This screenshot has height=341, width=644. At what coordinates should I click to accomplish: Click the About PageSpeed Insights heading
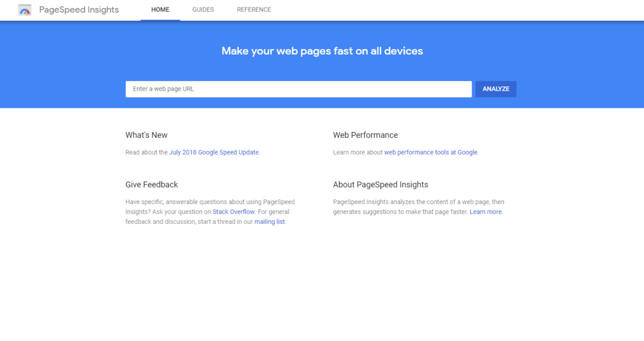click(x=380, y=185)
